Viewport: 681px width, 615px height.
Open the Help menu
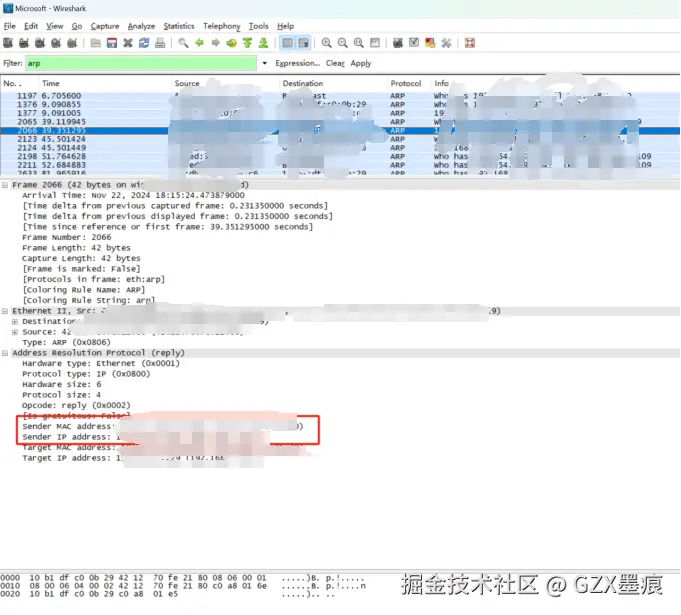pyautogui.click(x=285, y=26)
